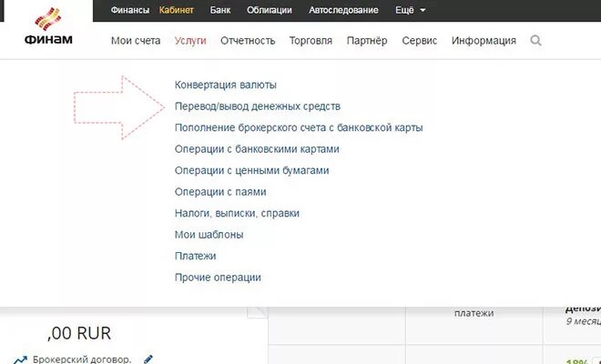
Task: Click the search magnifier icon
Action: click(535, 40)
